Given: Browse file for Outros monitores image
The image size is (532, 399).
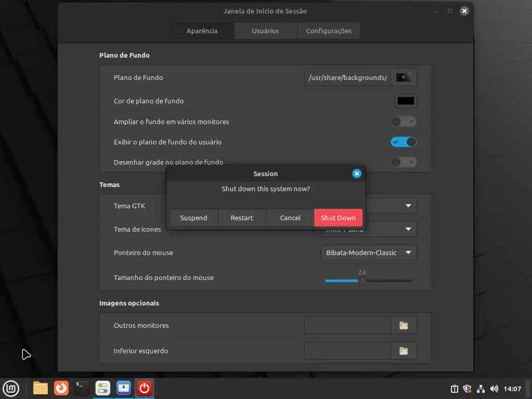Looking at the screenshot, I should click(403, 325).
